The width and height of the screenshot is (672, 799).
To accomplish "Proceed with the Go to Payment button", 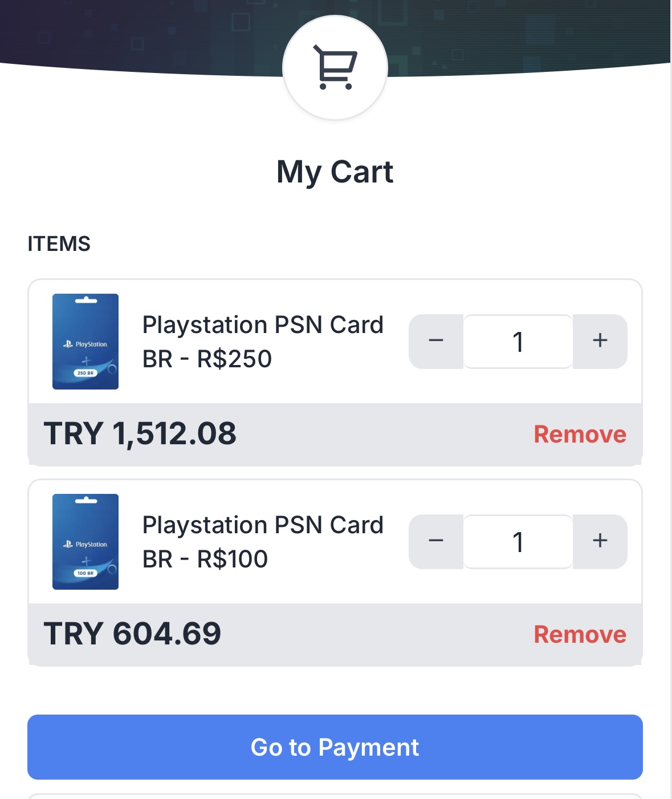I will pyautogui.click(x=335, y=747).
